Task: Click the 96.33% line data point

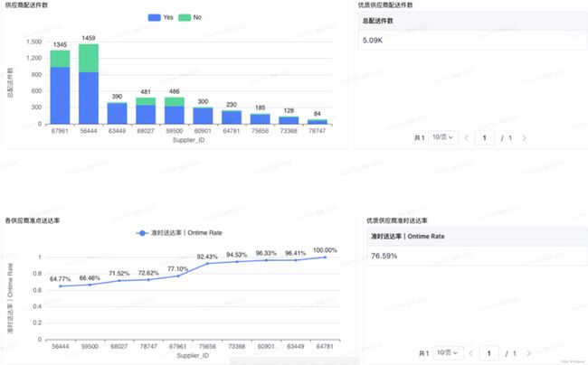Action: [266, 260]
